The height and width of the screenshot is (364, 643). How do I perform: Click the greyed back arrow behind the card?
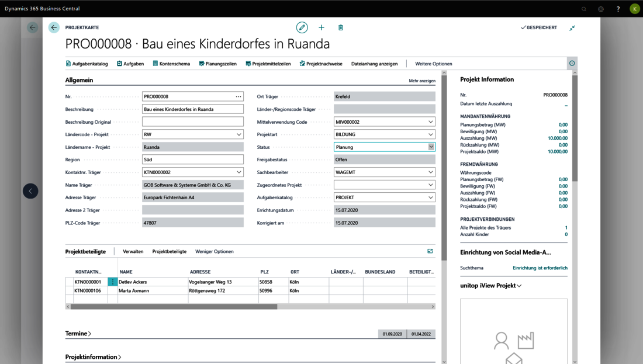(32, 27)
